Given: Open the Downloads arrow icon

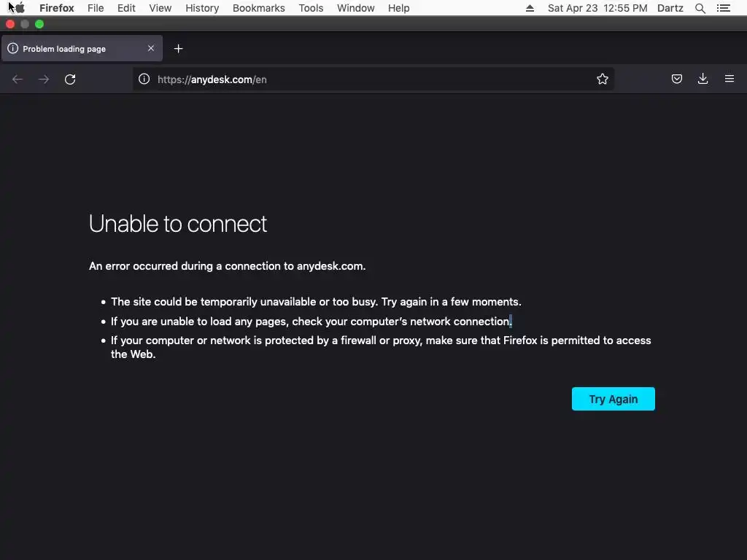Looking at the screenshot, I should click(703, 79).
